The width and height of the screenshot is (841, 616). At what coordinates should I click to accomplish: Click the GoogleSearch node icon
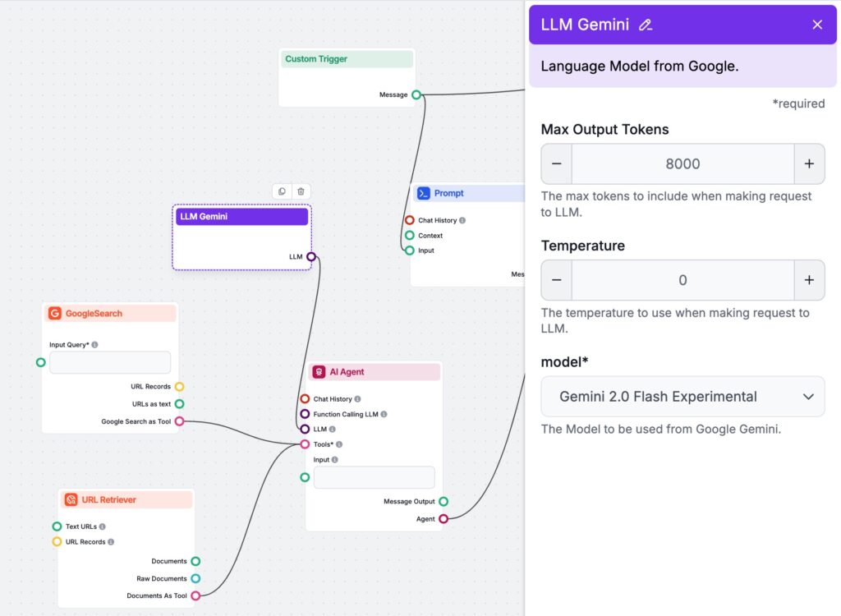click(x=55, y=313)
